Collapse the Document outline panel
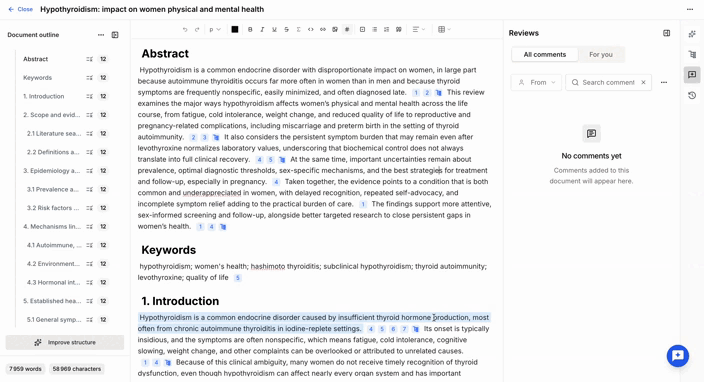 pyautogui.click(x=115, y=35)
